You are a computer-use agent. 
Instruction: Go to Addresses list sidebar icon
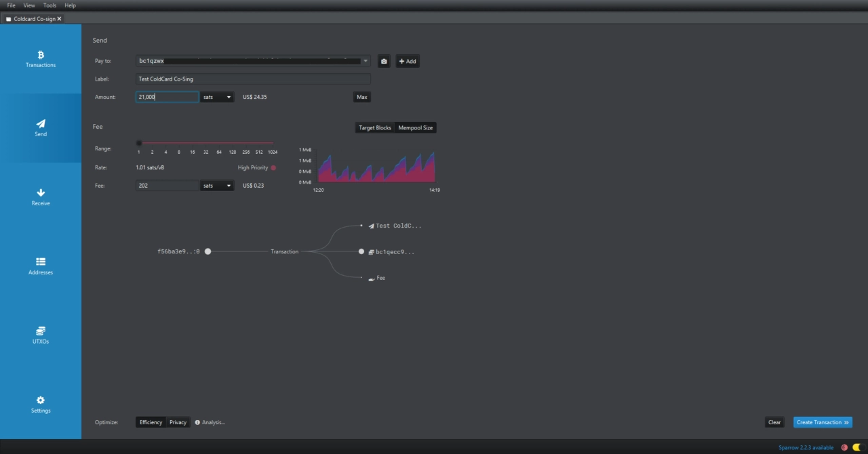point(41,262)
